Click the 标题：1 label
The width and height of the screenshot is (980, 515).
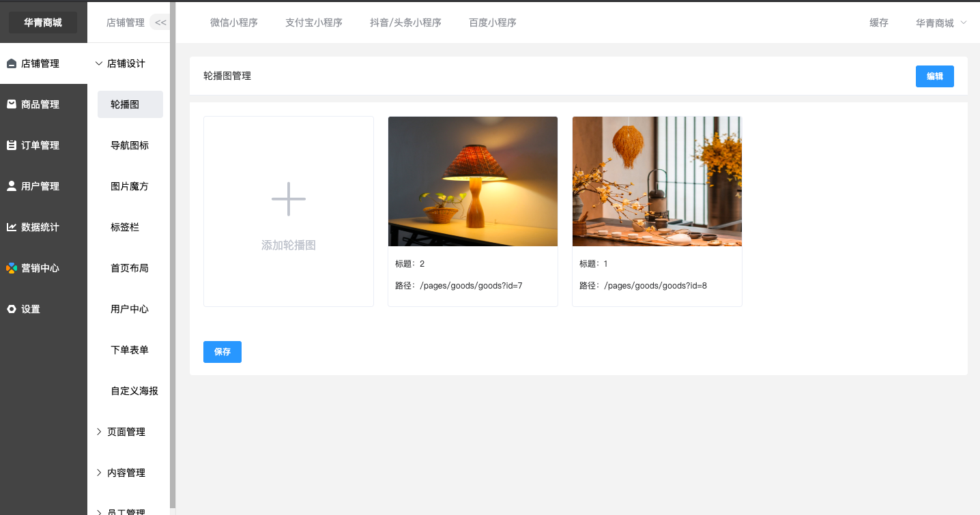pyautogui.click(x=594, y=264)
